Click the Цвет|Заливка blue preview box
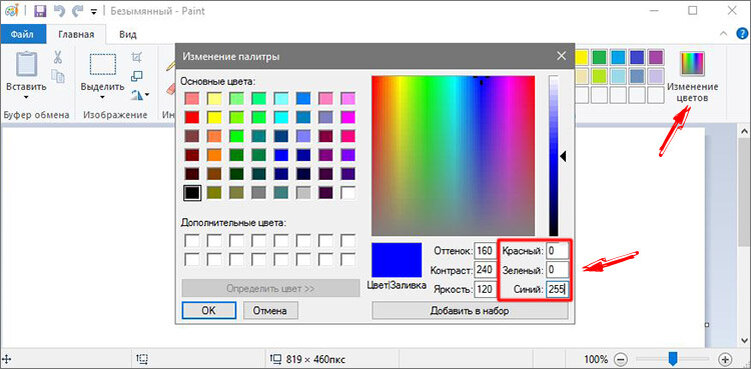 click(x=397, y=260)
